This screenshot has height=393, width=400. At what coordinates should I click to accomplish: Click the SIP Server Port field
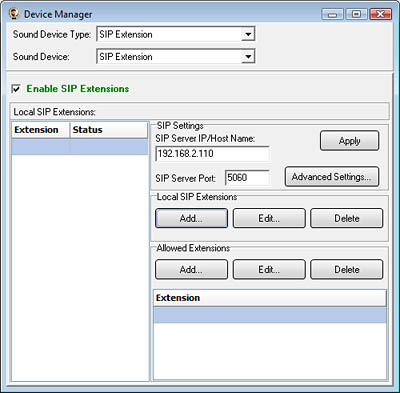247,178
